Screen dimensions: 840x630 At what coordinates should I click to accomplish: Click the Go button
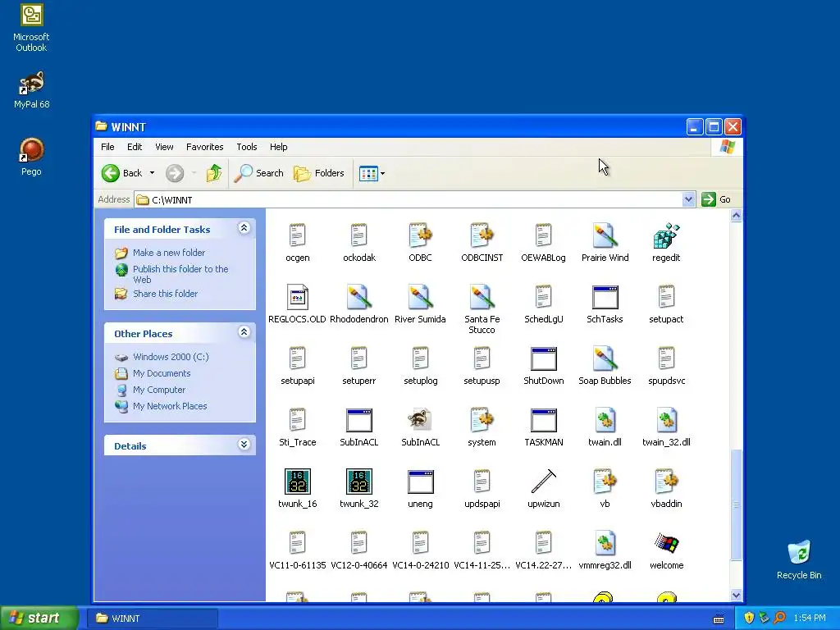[x=716, y=199]
